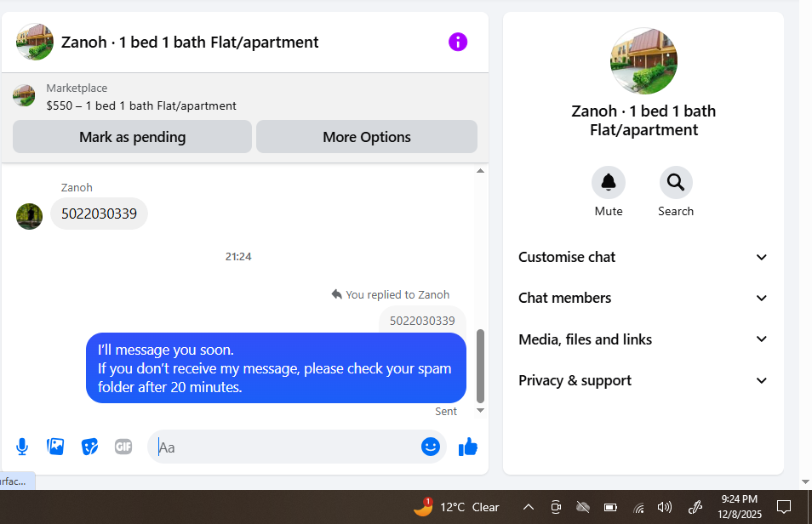The width and height of the screenshot is (812, 524).
Task: Click the volume speaker tray icon
Action: coord(665,507)
